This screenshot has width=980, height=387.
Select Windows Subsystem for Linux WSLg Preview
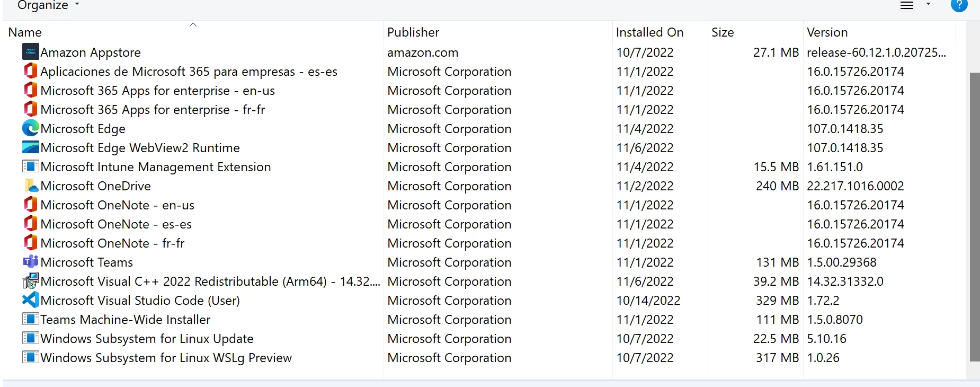166,358
